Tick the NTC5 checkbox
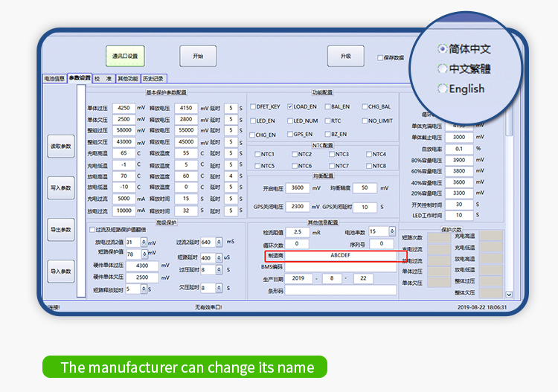558x392 pixels. (x=257, y=166)
